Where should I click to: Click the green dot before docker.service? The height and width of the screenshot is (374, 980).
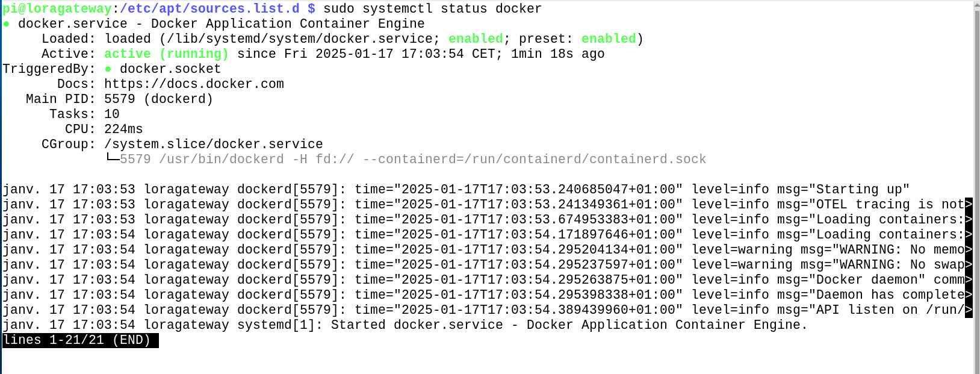click(x=6, y=24)
